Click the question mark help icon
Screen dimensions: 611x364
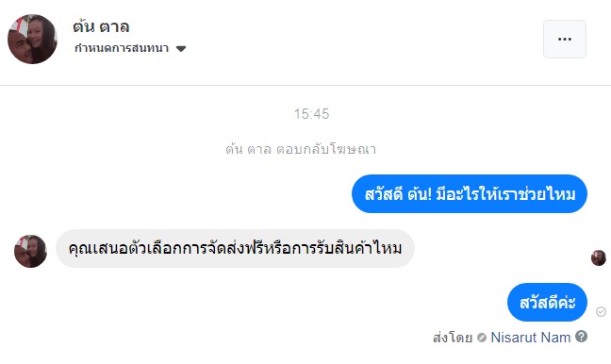(581, 337)
